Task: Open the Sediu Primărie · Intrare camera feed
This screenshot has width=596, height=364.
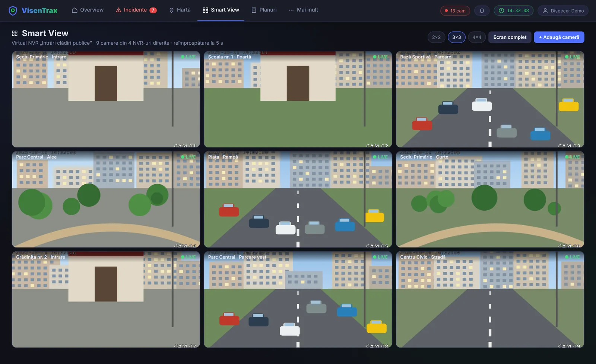Action: 106,99
